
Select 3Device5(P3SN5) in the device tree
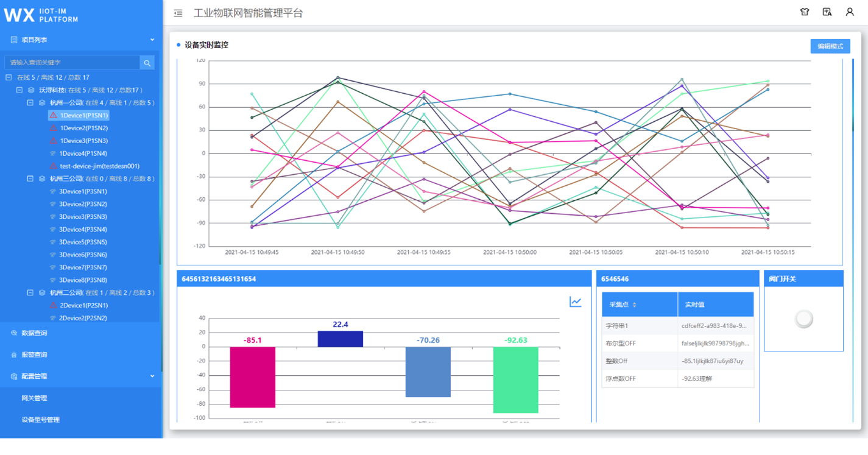tap(83, 242)
